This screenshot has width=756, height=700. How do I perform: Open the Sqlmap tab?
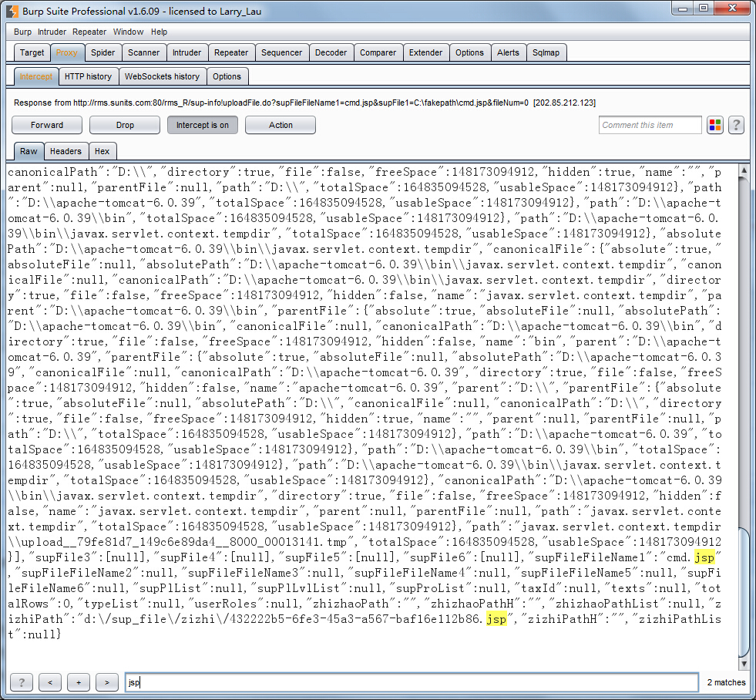546,52
